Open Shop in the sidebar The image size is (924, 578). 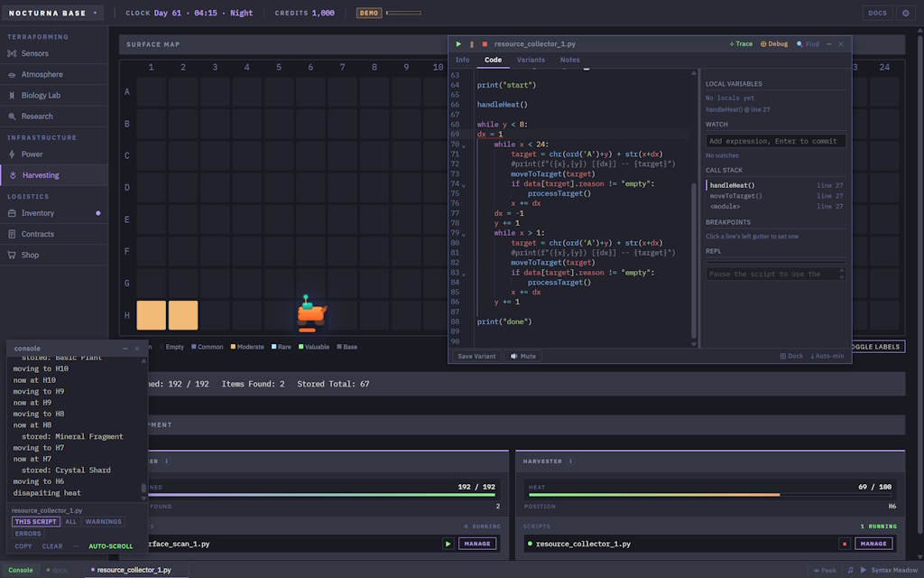53,256
